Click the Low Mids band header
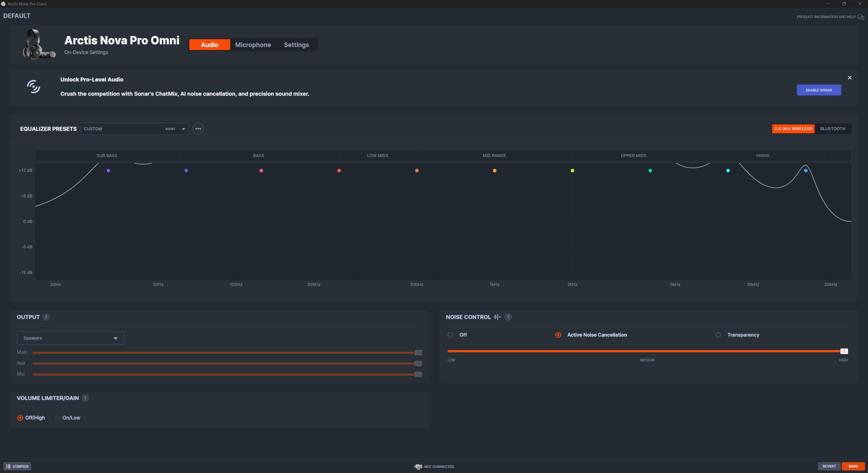Viewport: 868px width, 473px height. [x=377, y=156]
